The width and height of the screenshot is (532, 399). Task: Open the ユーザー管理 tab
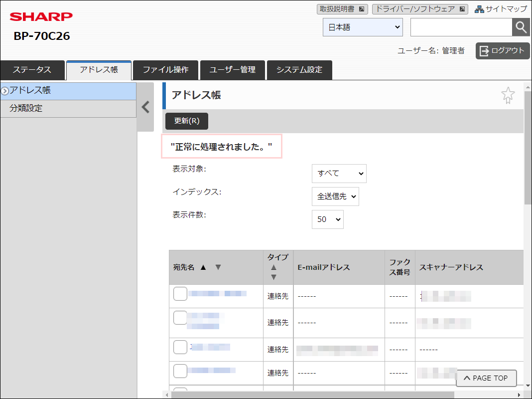[x=232, y=70]
